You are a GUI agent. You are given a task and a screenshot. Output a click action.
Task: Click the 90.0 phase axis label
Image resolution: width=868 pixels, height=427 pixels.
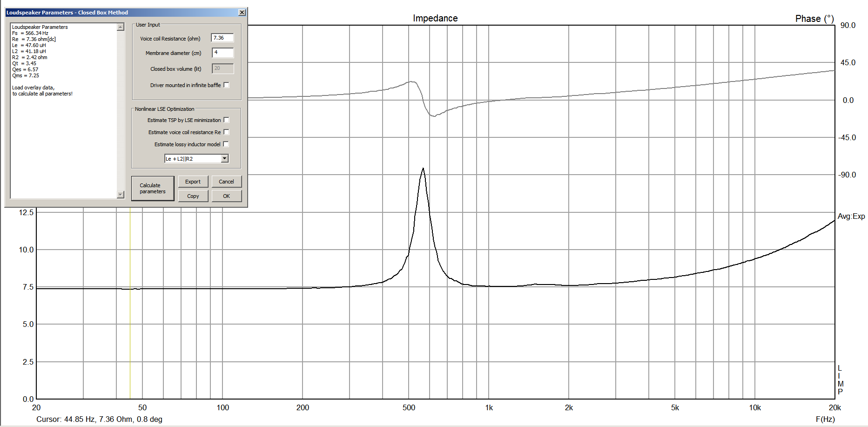tap(848, 25)
